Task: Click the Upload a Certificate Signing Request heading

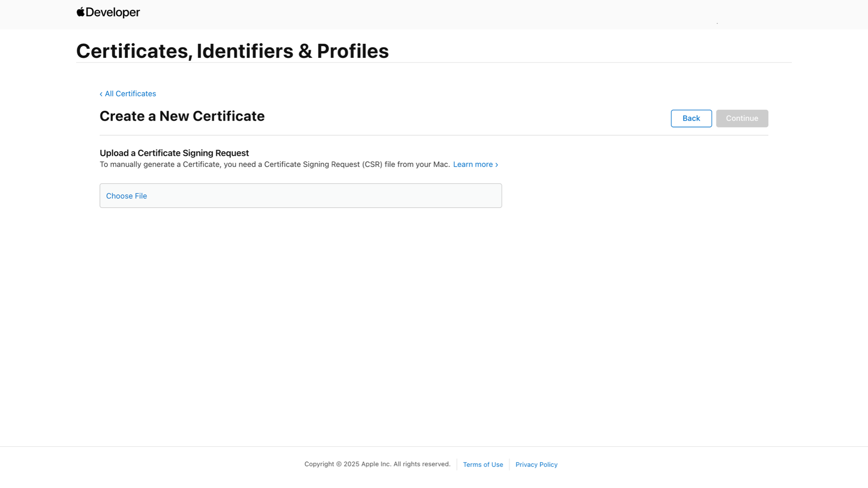Action: pyautogui.click(x=174, y=153)
